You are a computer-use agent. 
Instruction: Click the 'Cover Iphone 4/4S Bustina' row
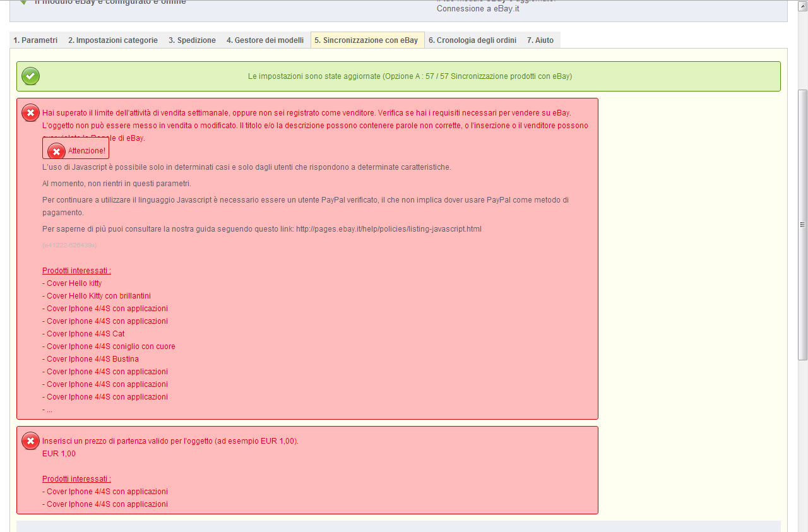click(90, 359)
